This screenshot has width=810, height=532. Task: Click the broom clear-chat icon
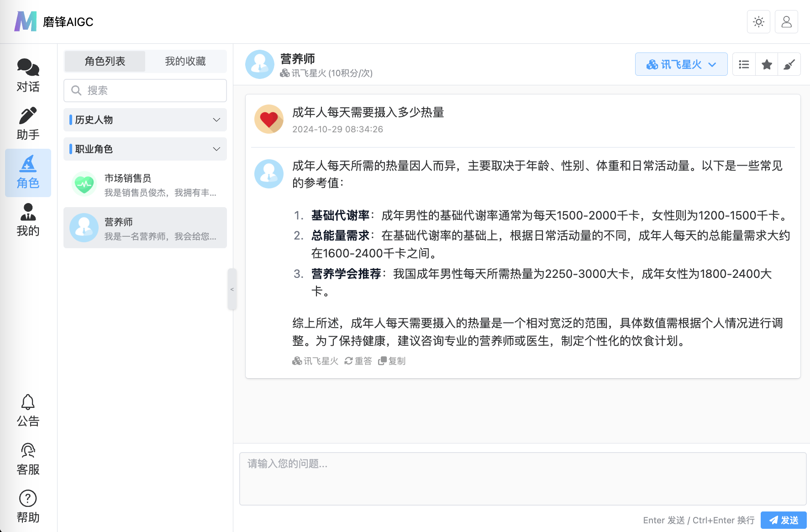click(789, 65)
